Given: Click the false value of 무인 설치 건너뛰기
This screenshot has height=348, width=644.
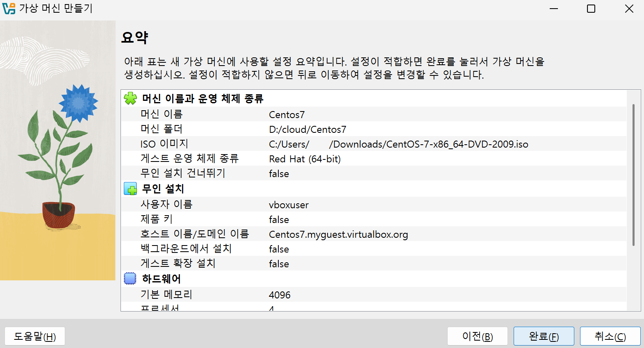Looking at the screenshot, I should click(x=279, y=174).
